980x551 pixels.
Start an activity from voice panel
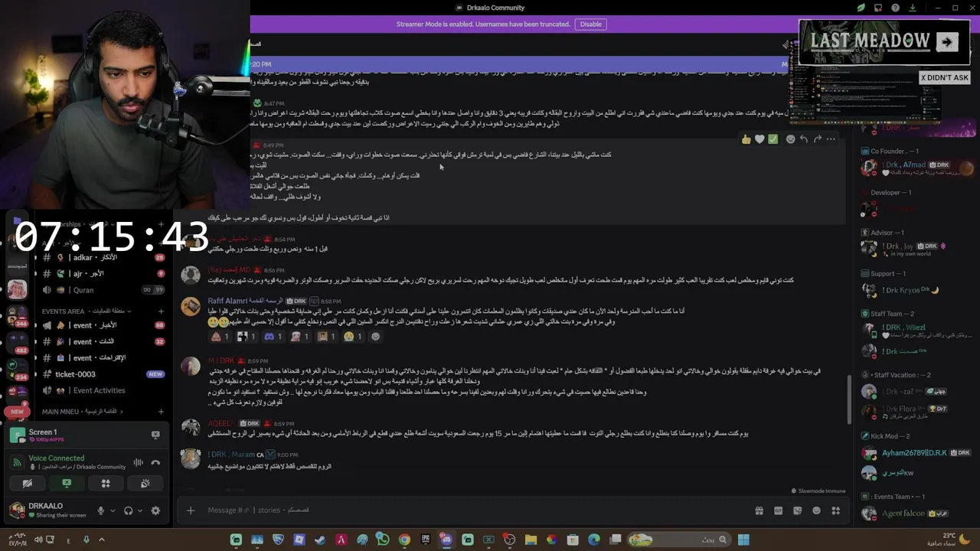click(106, 484)
